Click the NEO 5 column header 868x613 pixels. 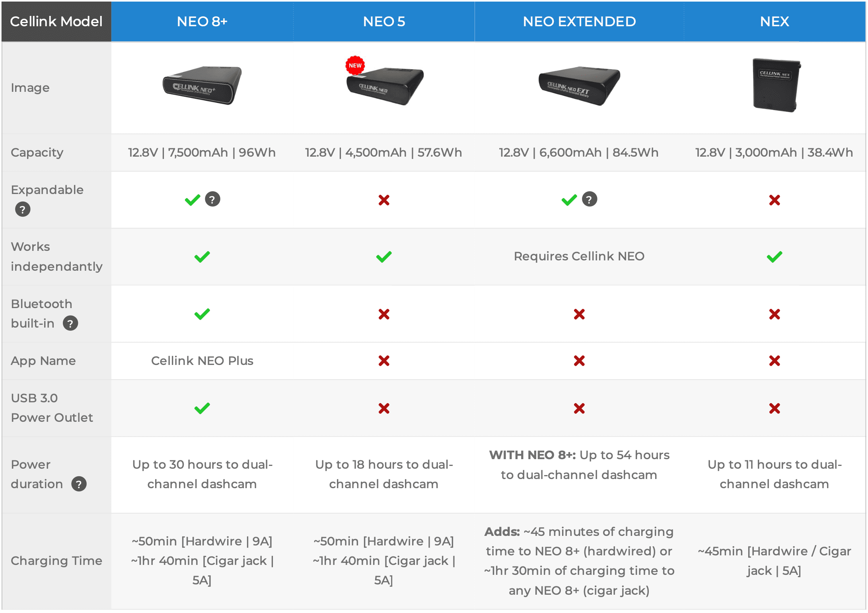pos(384,21)
